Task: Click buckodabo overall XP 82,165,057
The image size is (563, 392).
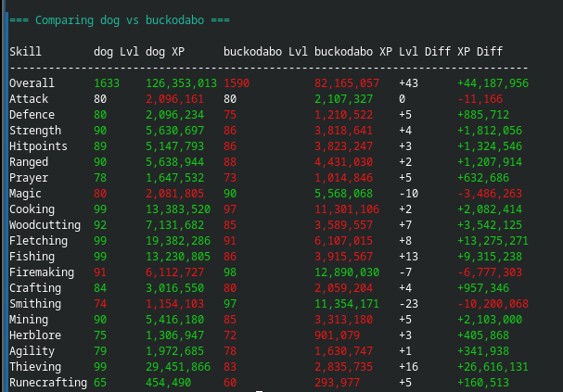Action: coord(347,83)
